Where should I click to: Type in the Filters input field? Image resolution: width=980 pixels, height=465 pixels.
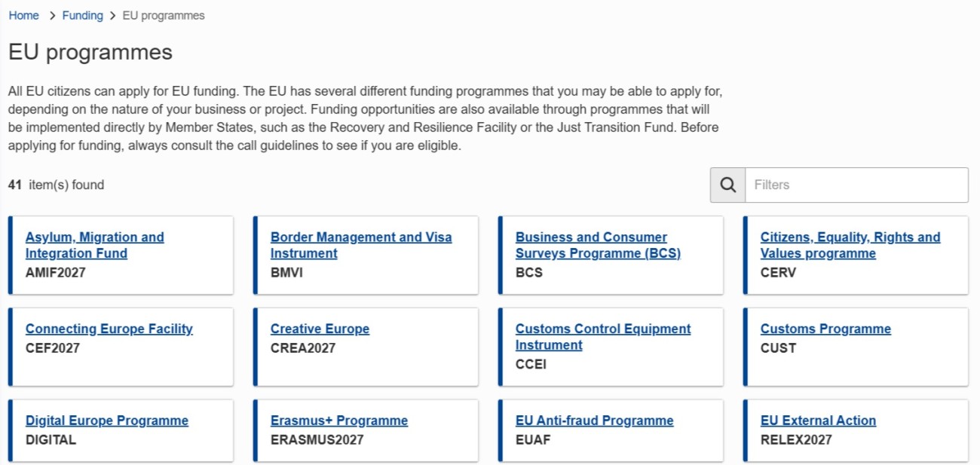click(856, 185)
